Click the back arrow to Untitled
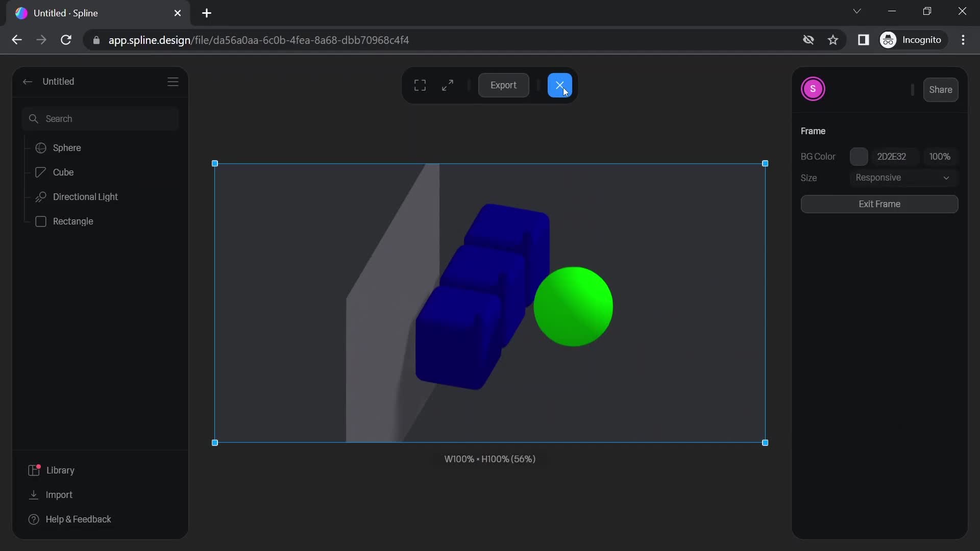Viewport: 980px width, 551px height. point(27,82)
